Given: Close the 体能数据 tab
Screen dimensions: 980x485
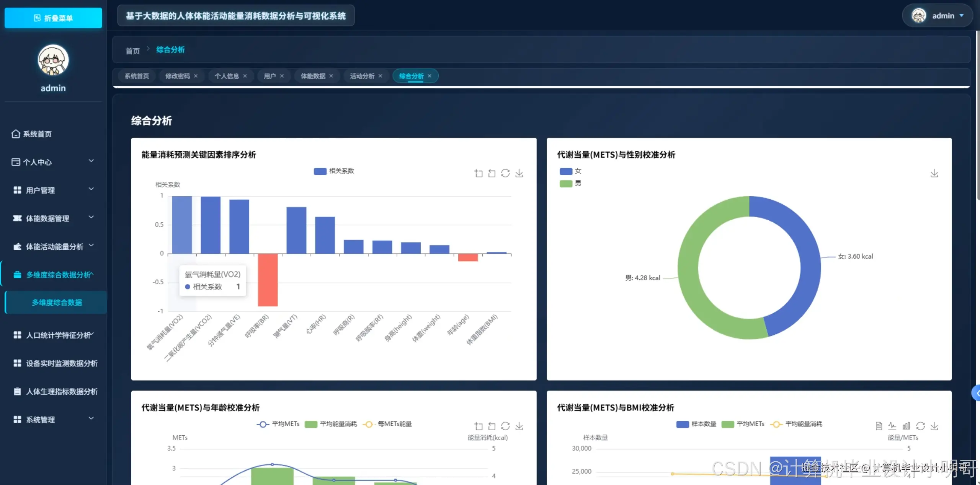Looking at the screenshot, I should point(331,76).
